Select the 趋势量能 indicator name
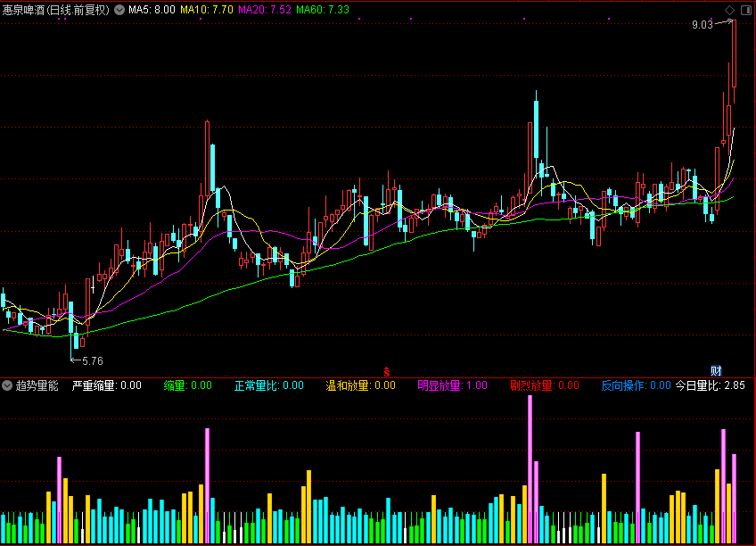This screenshot has height=546, width=756. (x=37, y=385)
